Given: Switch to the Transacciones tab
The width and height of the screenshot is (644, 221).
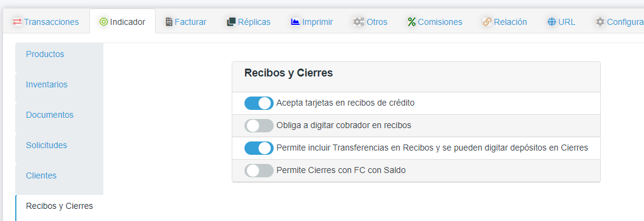Looking at the screenshot, I should click(x=46, y=22).
